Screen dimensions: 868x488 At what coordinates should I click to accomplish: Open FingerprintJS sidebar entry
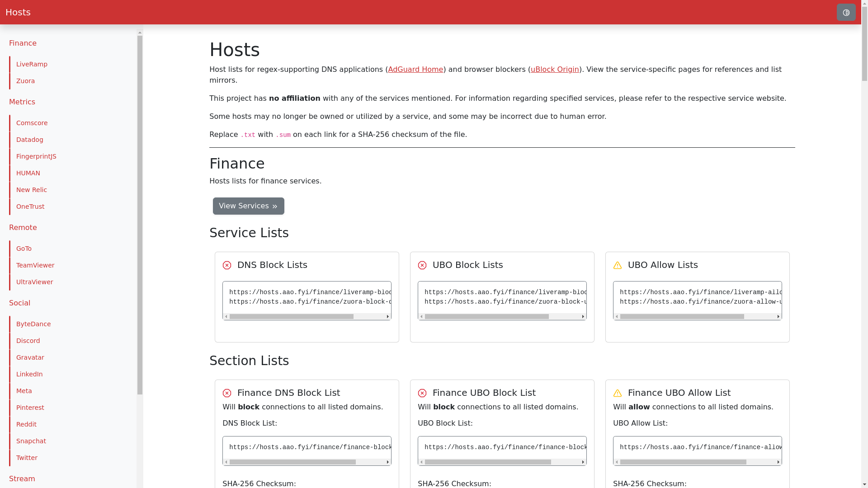point(36,156)
